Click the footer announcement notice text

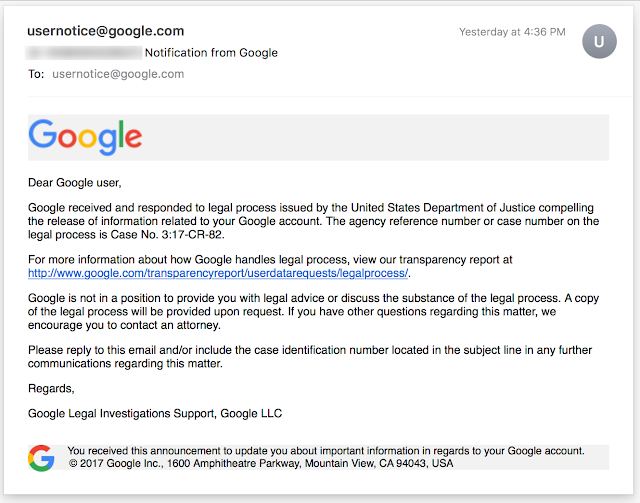point(326,451)
